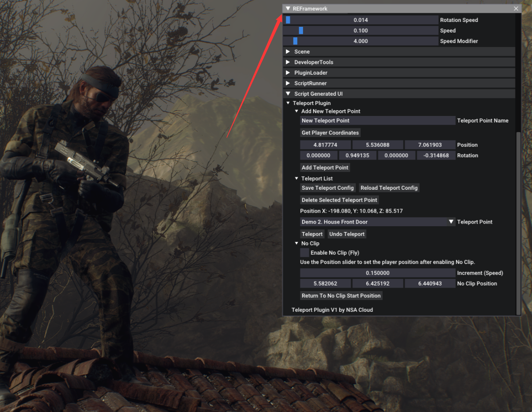532x412 pixels.
Task: Enable No Clip (Fly) checkbox
Action: point(304,253)
